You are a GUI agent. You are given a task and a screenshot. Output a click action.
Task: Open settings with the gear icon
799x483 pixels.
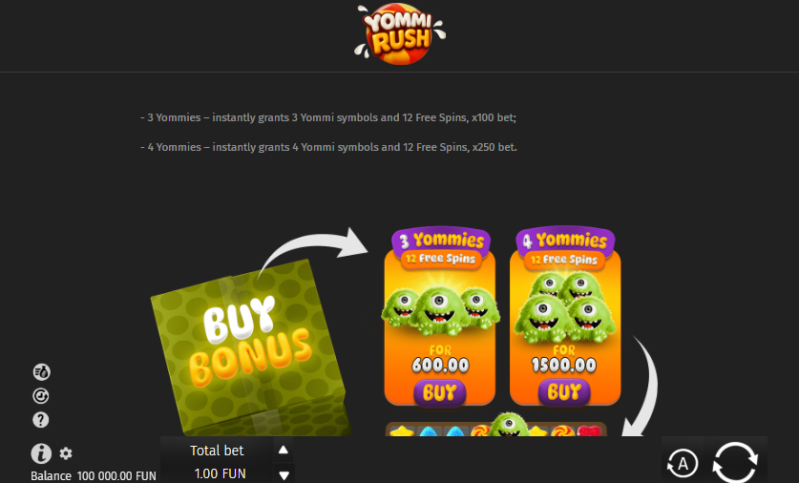66,453
